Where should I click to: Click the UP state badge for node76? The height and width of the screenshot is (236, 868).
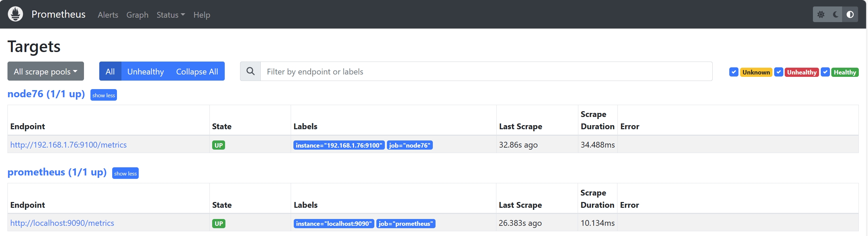point(219,145)
